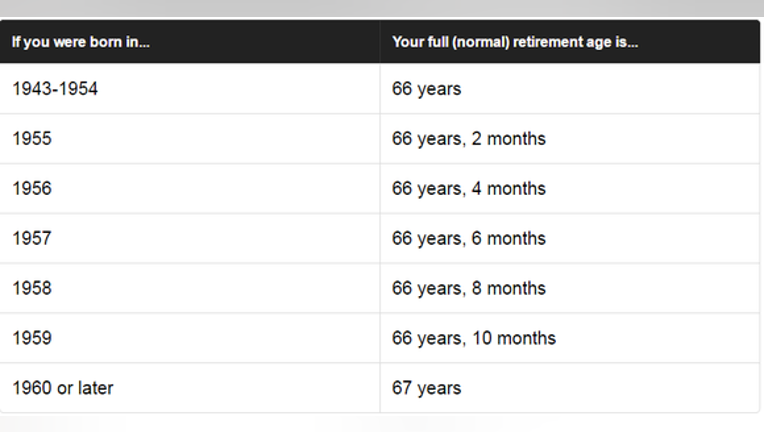Image resolution: width=764 pixels, height=432 pixels.
Task: Click the '1960 or later' cell
Action: point(190,388)
